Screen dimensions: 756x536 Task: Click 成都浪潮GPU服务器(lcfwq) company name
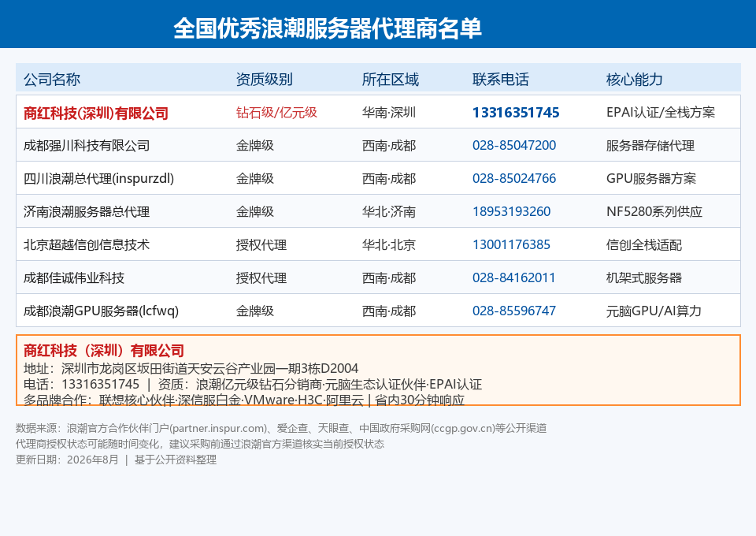[102, 311]
